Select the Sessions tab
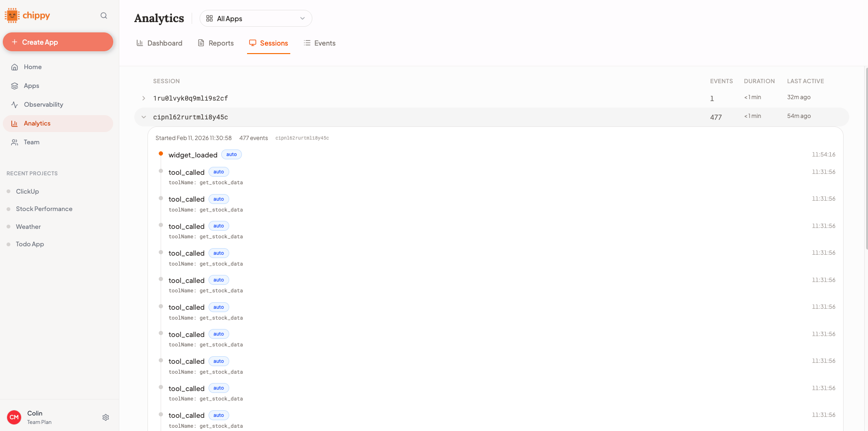This screenshot has height=431, width=868. (x=269, y=43)
